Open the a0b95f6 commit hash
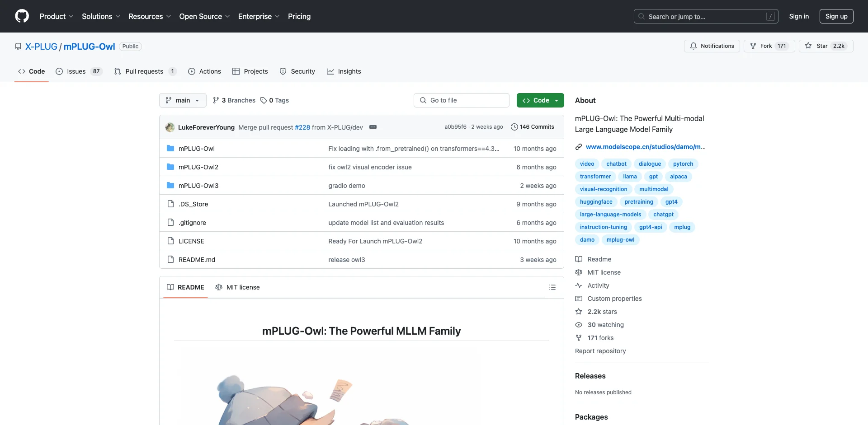The image size is (868, 425). [455, 127]
